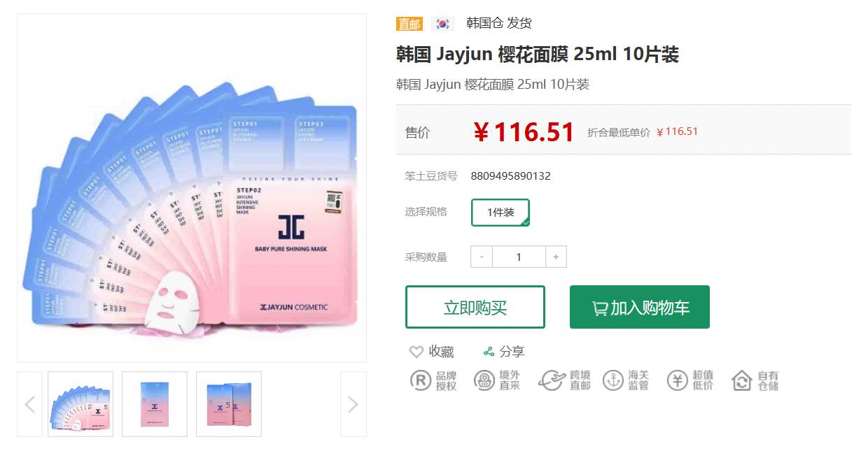Show previous thumbnails with the left arrow
Screen dimensions: 868x458
pyautogui.click(x=29, y=404)
